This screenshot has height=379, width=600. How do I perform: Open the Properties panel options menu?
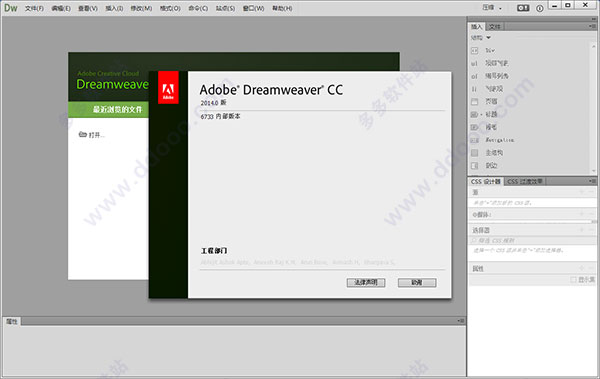coord(461,321)
